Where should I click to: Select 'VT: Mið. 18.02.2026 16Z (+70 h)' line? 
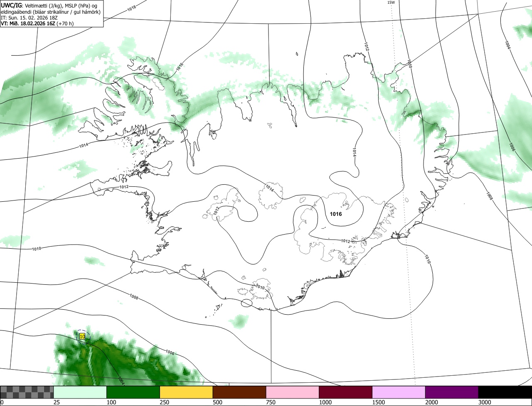37,24
